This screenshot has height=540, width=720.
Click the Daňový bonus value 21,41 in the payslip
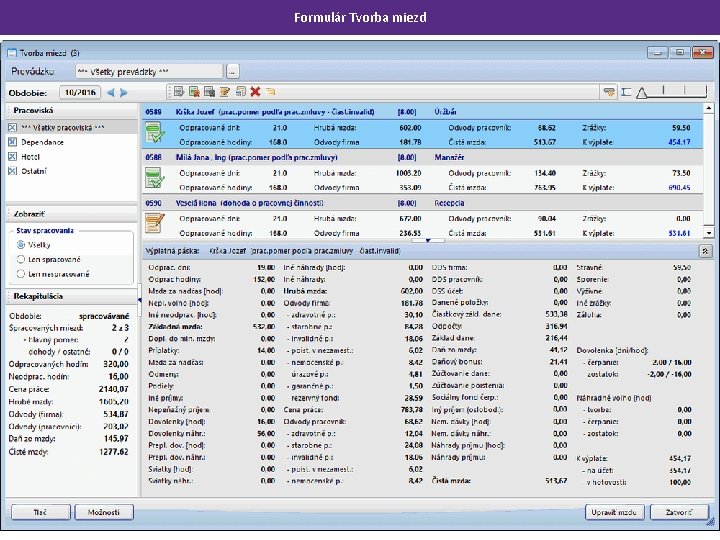coord(558,362)
